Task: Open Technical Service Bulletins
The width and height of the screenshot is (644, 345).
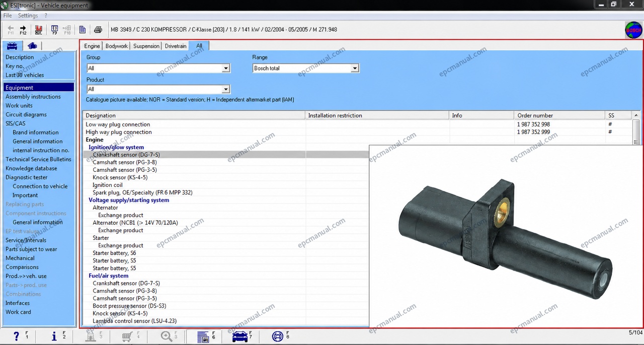Action: click(x=38, y=159)
